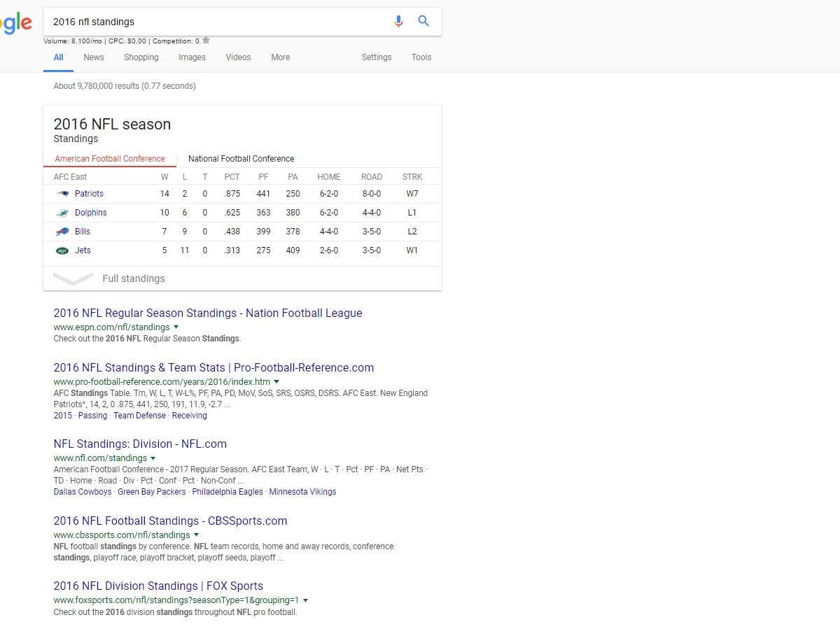Screen dimensions: 840x636
Task: Open dropdown arrow next to cbssports.com URL
Action: (196, 535)
